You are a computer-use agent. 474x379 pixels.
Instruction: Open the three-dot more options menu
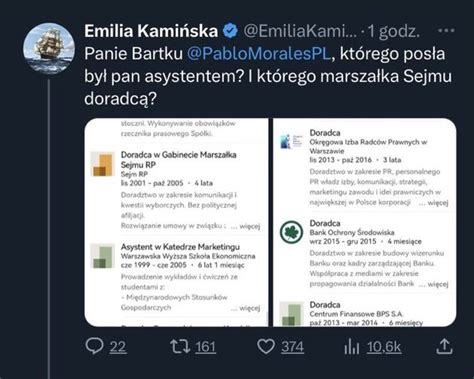coord(446,31)
